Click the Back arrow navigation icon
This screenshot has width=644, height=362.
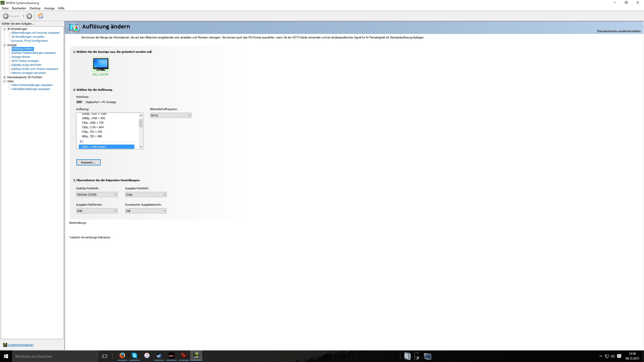coord(6,16)
